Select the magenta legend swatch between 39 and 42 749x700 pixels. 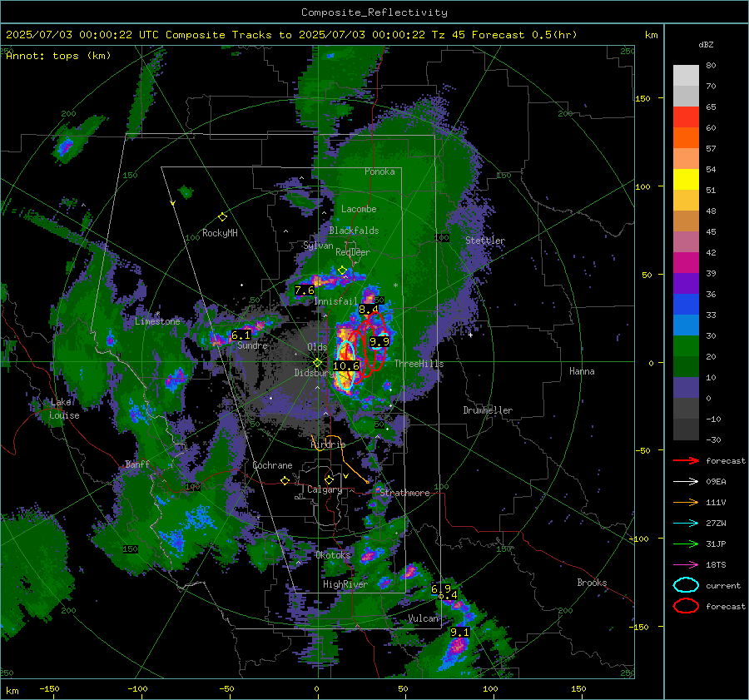pyautogui.click(x=686, y=263)
